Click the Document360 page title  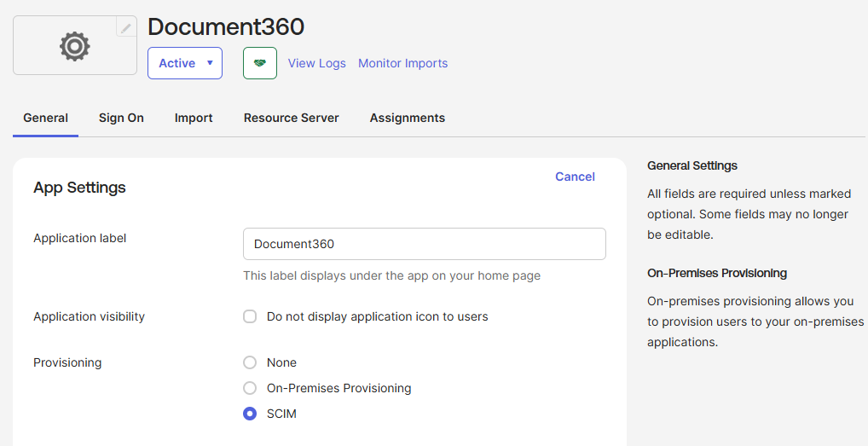coord(226,26)
